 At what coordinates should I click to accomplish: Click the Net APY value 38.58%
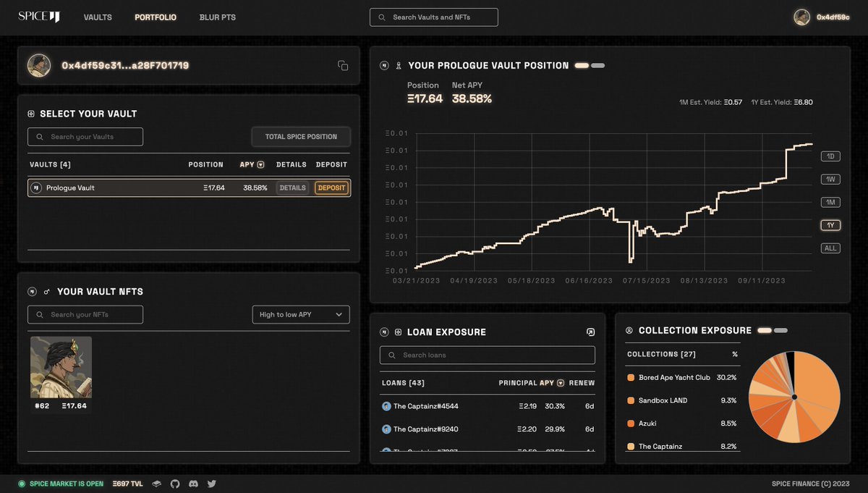tap(472, 99)
